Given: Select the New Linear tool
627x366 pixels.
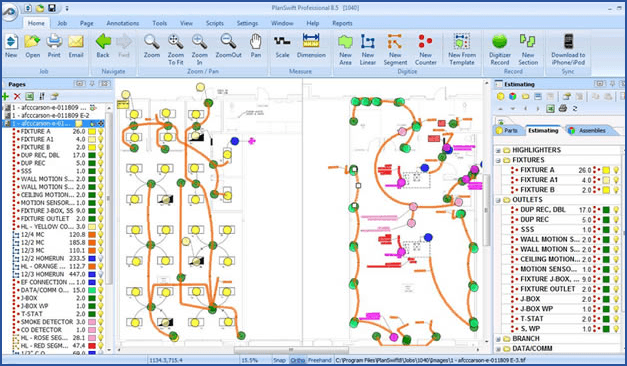Looking at the screenshot, I should click(x=367, y=49).
